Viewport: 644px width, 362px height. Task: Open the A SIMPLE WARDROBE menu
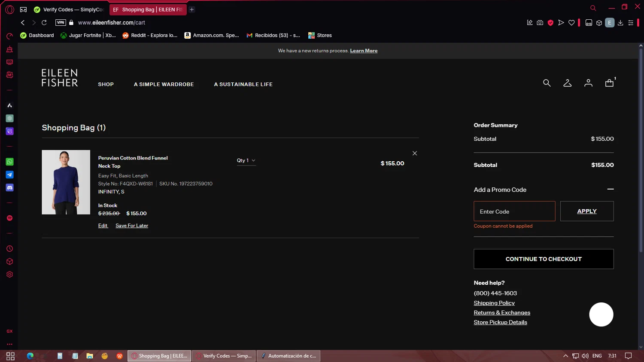(164, 84)
